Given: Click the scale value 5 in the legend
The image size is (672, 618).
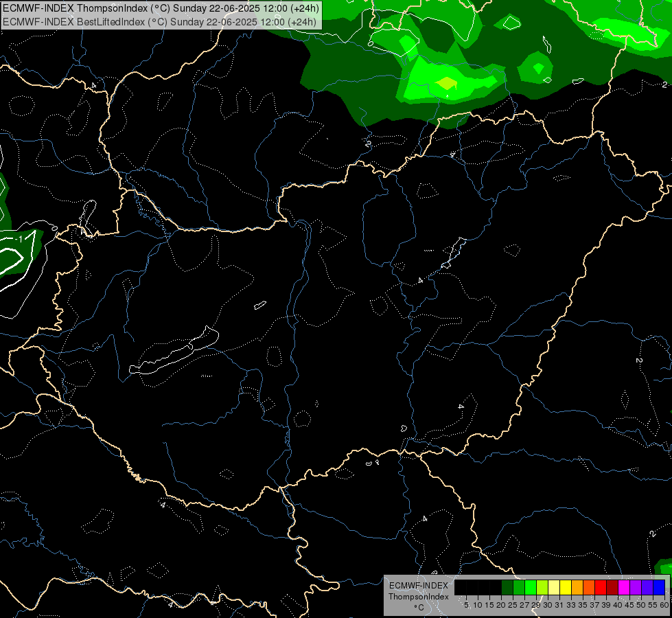Looking at the screenshot, I should (466, 605).
